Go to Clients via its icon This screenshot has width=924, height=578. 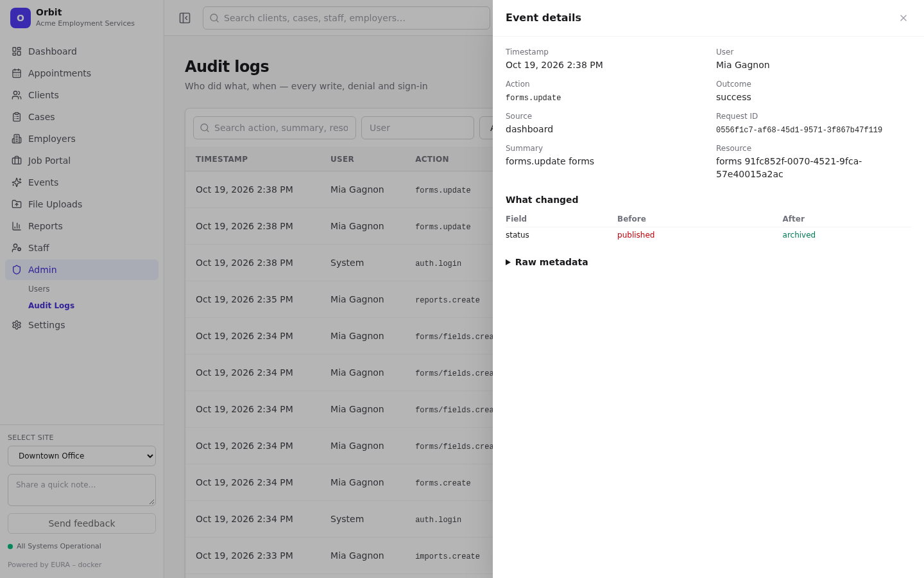17,95
